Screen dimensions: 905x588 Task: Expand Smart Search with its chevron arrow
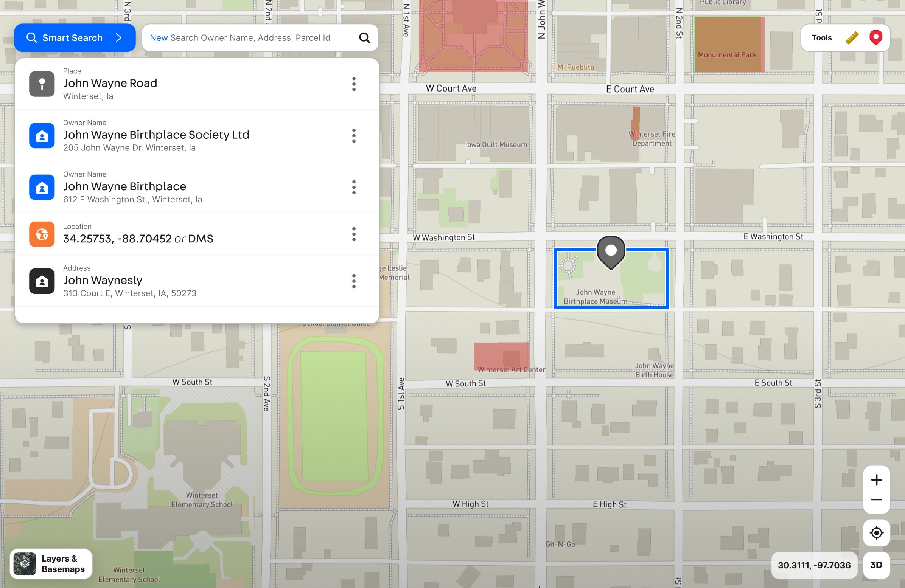pos(119,38)
